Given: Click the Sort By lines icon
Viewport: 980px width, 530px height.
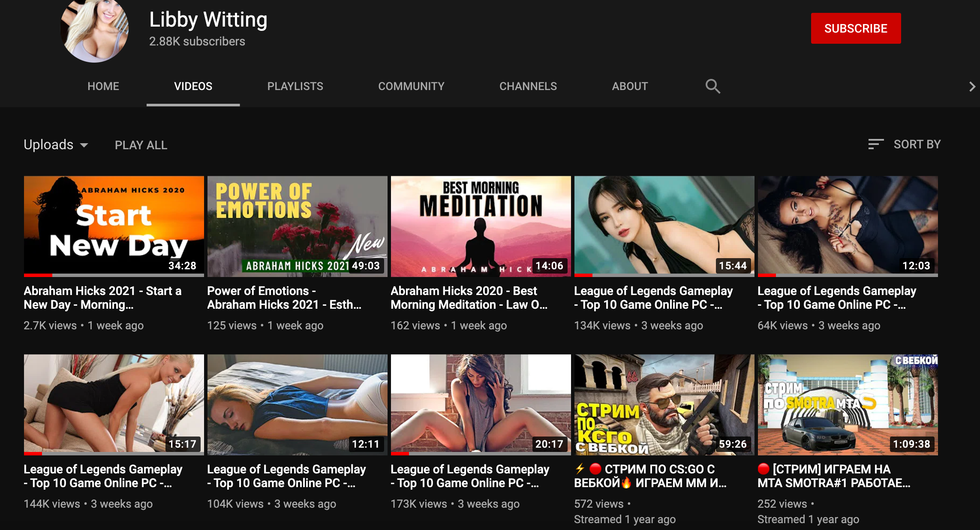Looking at the screenshot, I should click(876, 144).
